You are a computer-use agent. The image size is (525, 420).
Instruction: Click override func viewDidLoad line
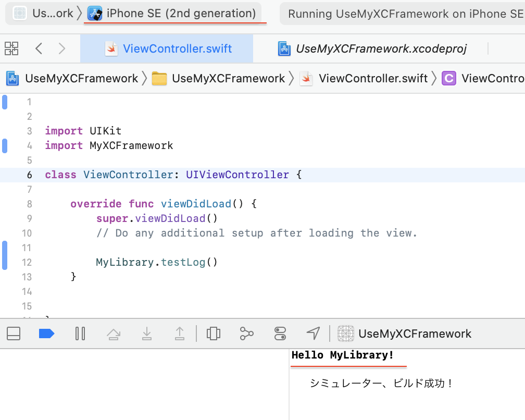tap(164, 204)
